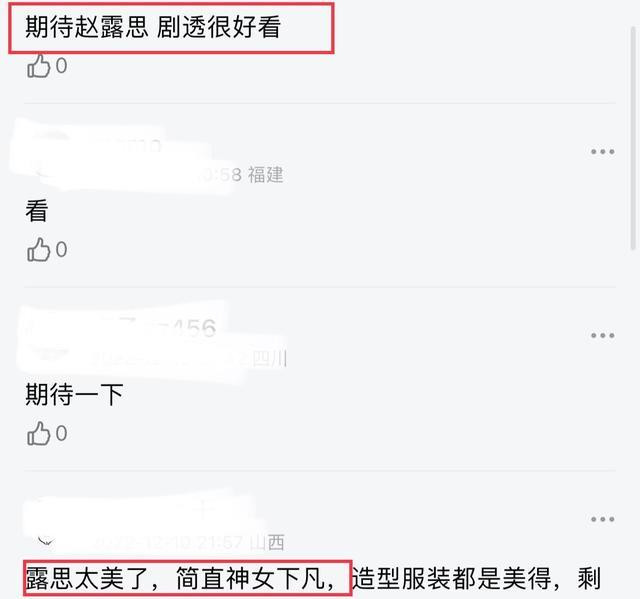Click the 四川 location label
The width and height of the screenshot is (640, 599).
point(270,359)
